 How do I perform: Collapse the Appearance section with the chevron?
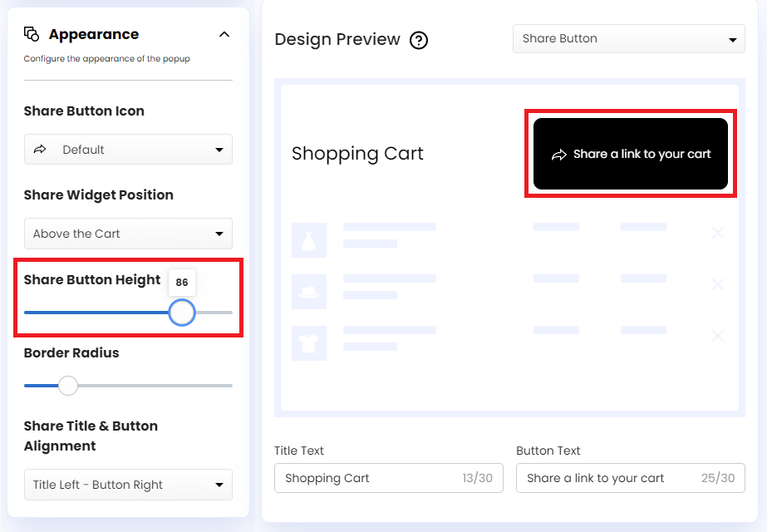(x=224, y=33)
